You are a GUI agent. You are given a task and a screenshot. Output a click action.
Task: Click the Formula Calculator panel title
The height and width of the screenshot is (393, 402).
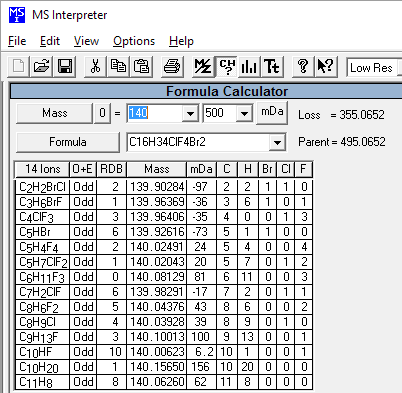point(227,91)
